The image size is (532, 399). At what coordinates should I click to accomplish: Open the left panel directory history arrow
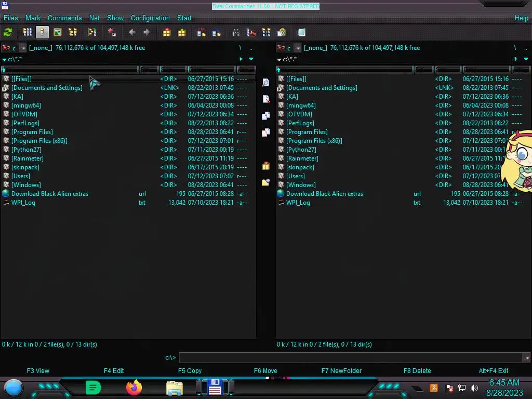pos(251,59)
